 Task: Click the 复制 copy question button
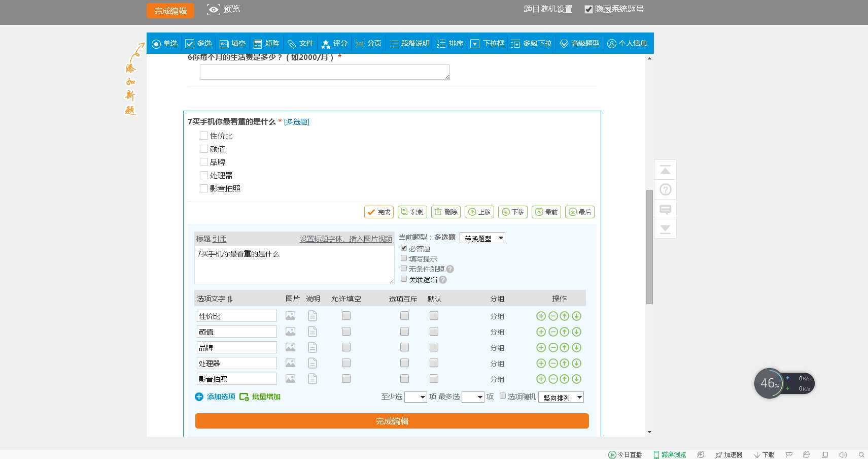tap(412, 212)
